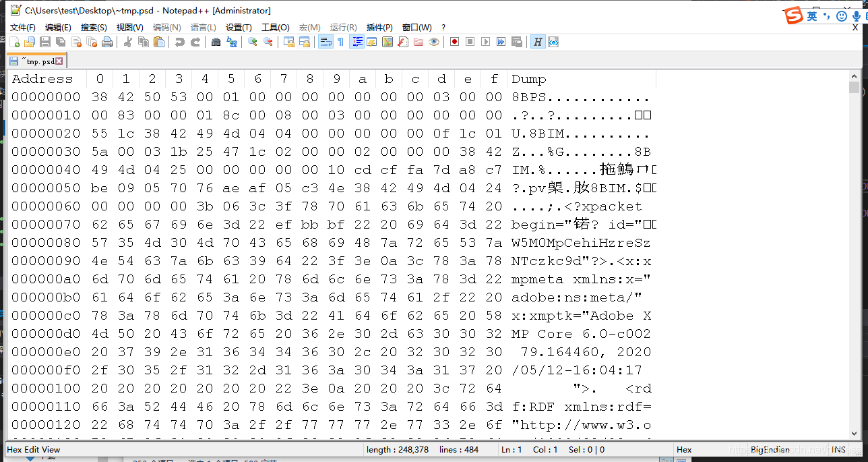
Task: Start macro recording with red dot icon
Action: pos(455,42)
